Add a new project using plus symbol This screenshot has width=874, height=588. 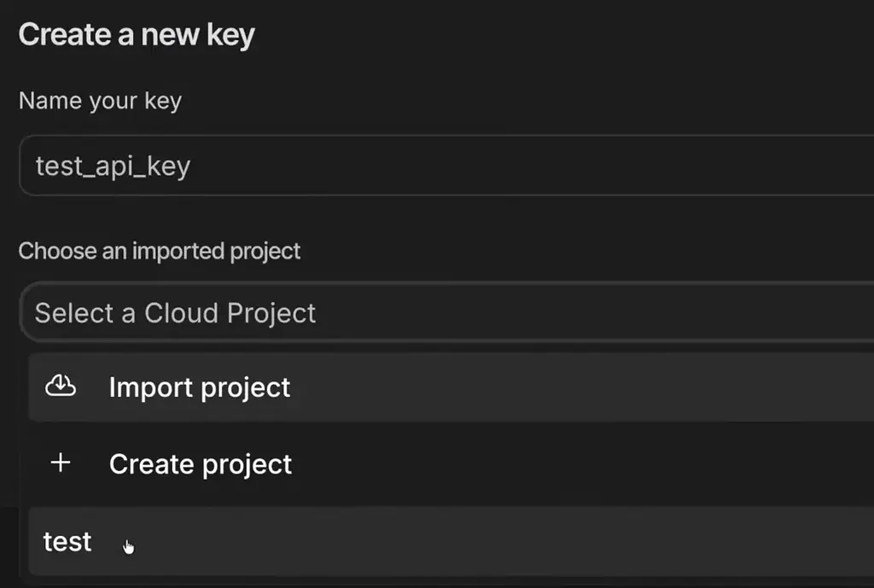click(x=61, y=463)
